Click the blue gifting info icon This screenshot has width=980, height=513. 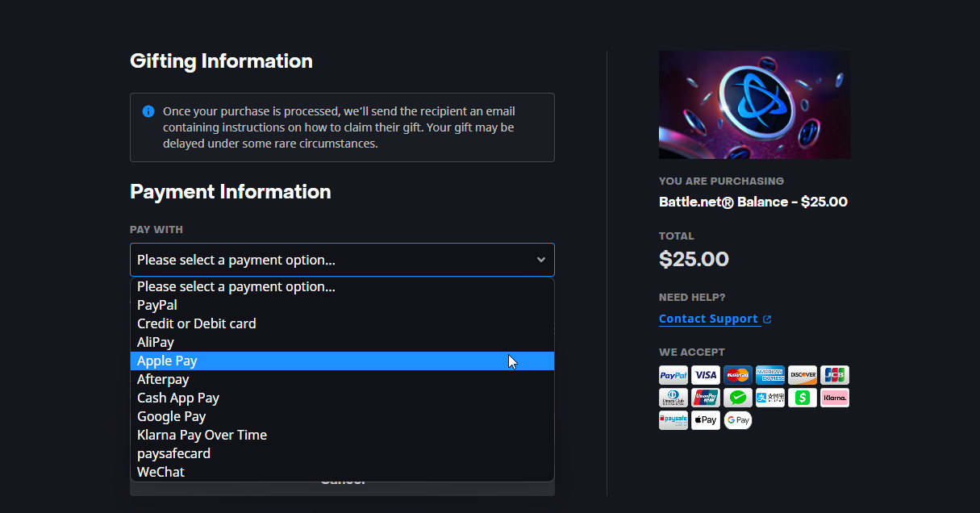148,111
